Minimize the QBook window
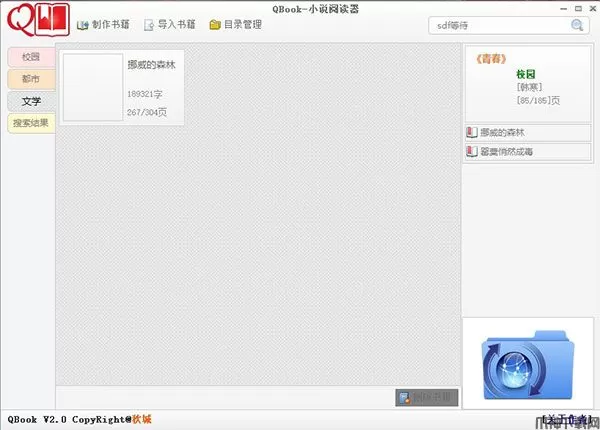This screenshot has height=430, width=600. pos(563,8)
